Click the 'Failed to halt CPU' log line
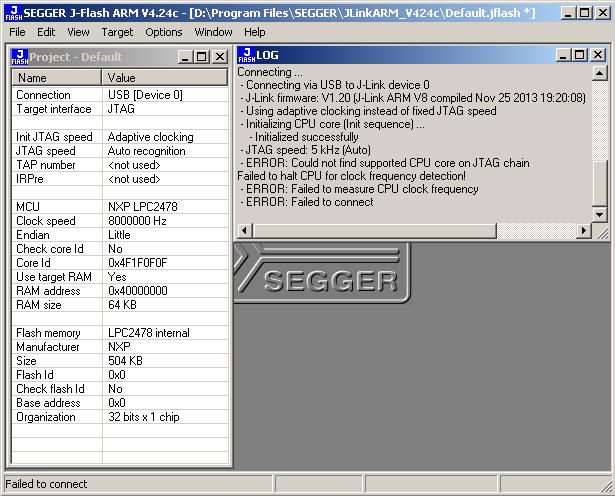Screen dimensions: 615x496 click(351, 176)
